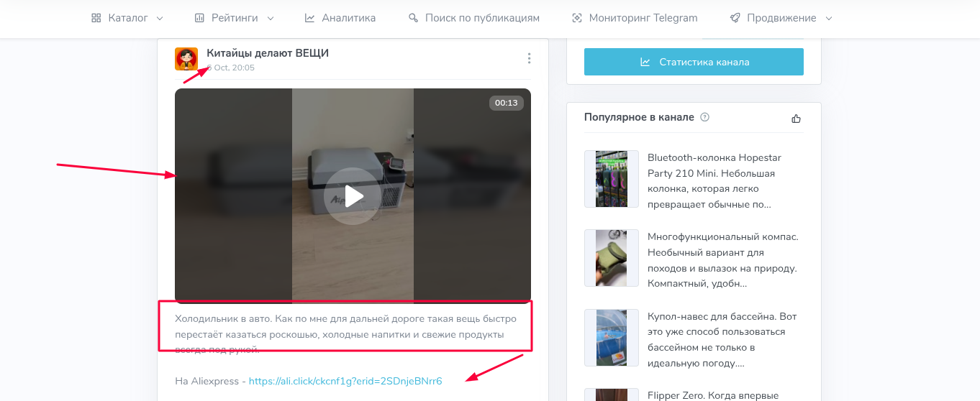Open the Многофункциональный компас post thumbnail

(612, 258)
